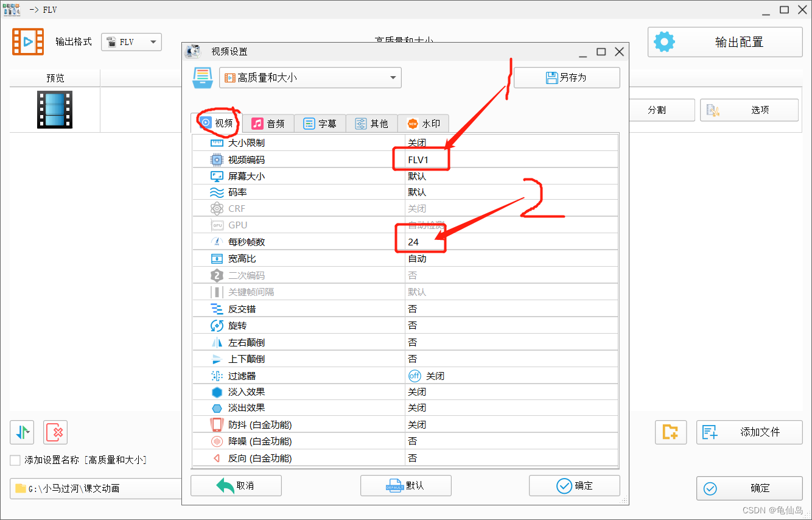This screenshot has width=812, height=520.
Task: Open the FLV output format dropdown
Action: (x=131, y=42)
